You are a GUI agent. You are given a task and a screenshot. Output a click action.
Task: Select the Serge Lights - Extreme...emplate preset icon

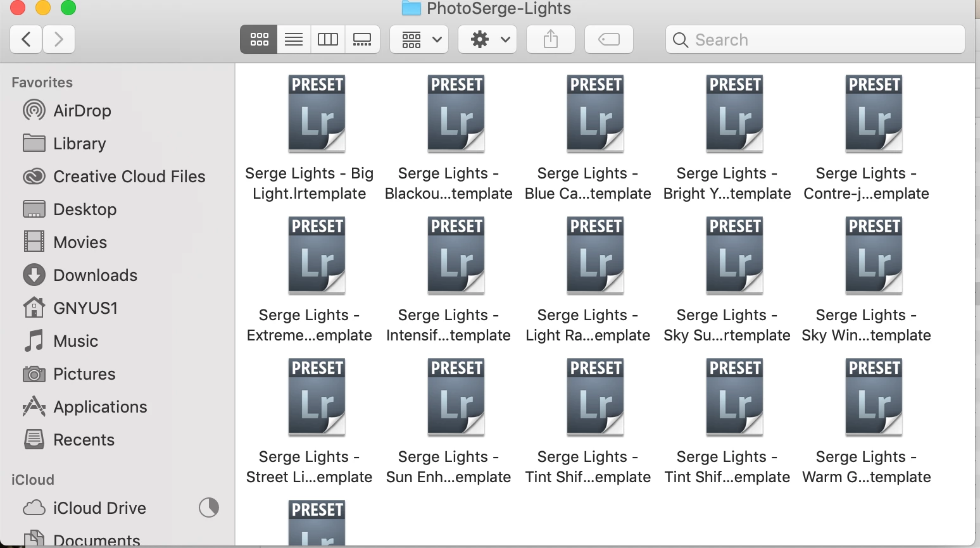click(x=317, y=255)
